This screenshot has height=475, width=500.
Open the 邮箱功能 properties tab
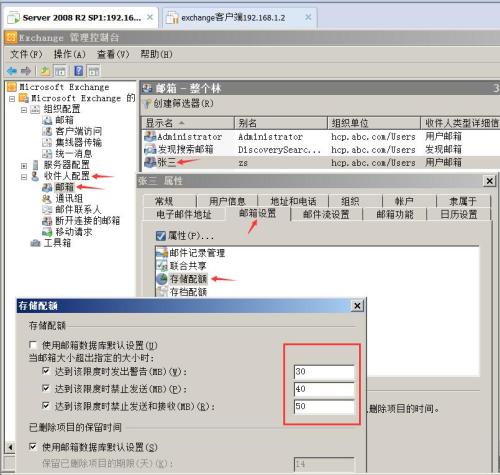(x=395, y=214)
